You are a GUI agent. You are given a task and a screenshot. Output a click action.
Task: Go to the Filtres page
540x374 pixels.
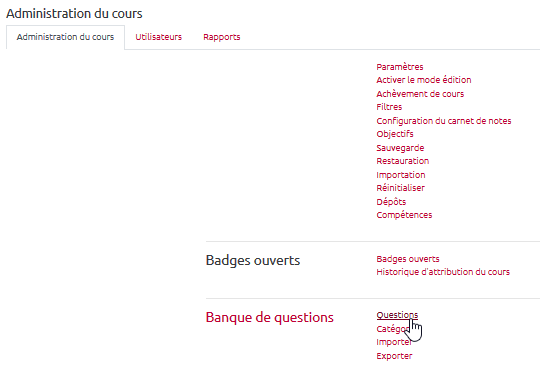click(389, 107)
